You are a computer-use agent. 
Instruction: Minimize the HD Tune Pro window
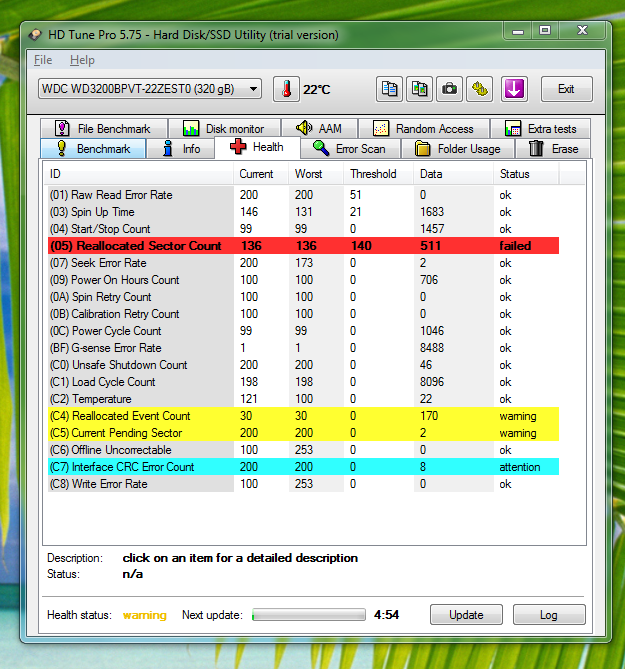(x=518, y=31)
